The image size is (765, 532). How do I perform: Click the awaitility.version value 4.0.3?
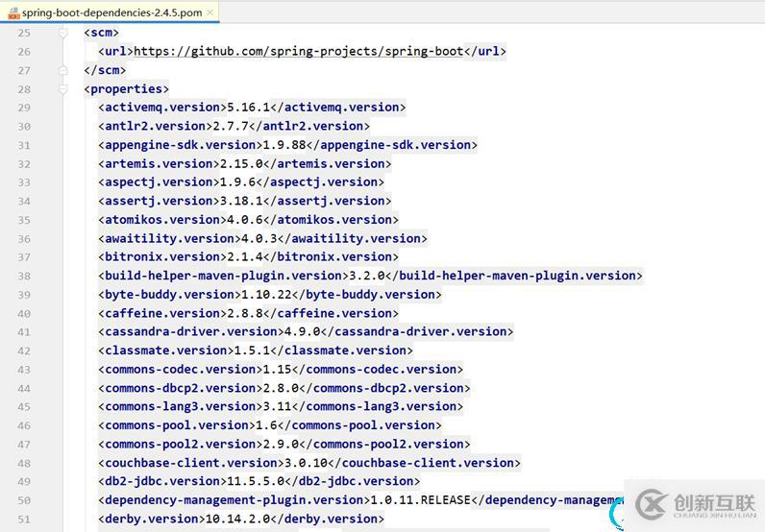(x=259, y=238)
